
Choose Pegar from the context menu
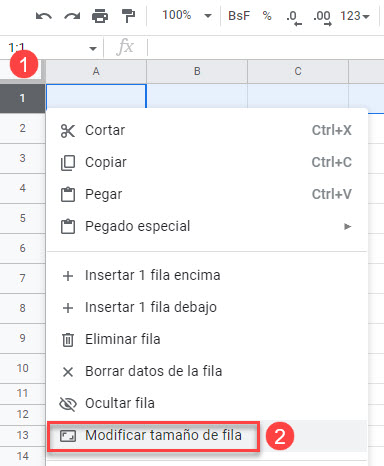(207, 194)
